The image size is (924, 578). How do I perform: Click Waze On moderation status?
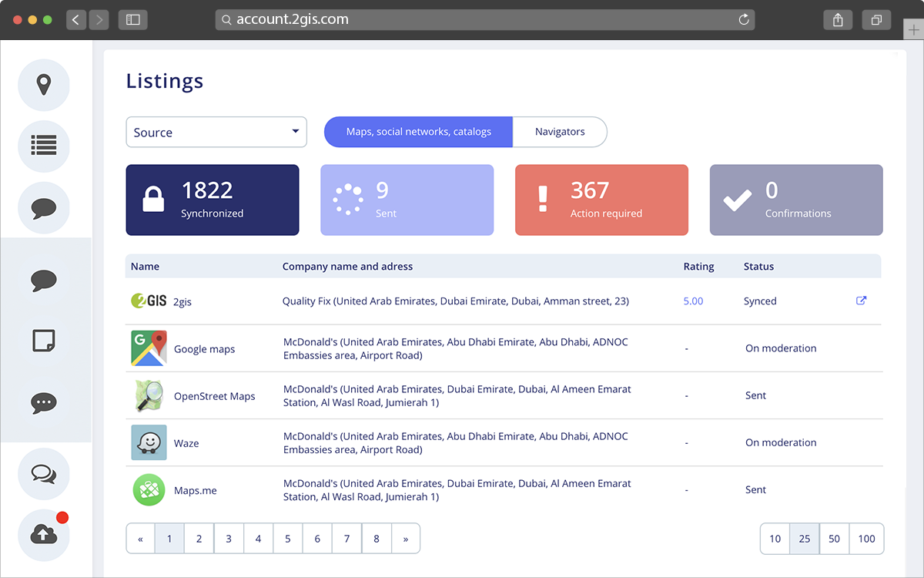tap(781, 442)
